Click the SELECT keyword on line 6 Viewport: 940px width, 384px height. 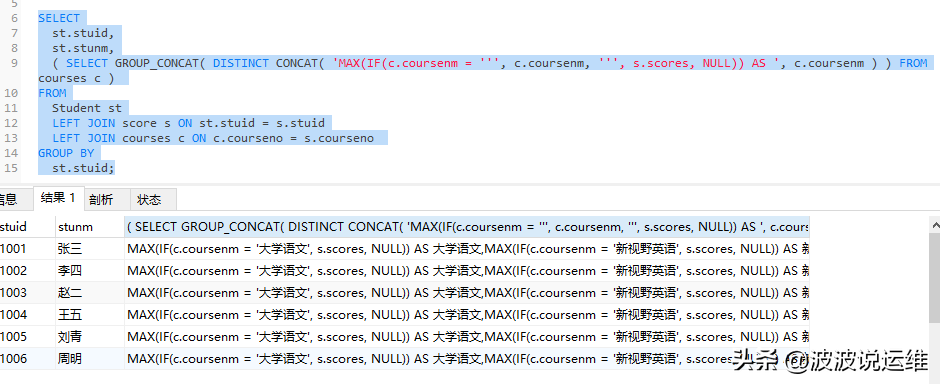[x=59, y=19]
